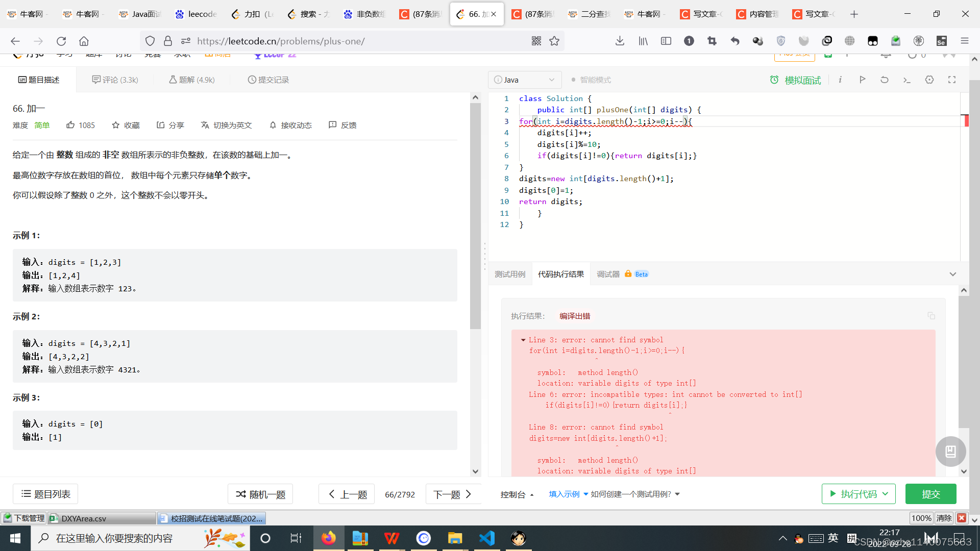The width and height of the screenshot is (980, 551).
Task: Subscribe to updates (接收动态)
Action: coord(290,125)
